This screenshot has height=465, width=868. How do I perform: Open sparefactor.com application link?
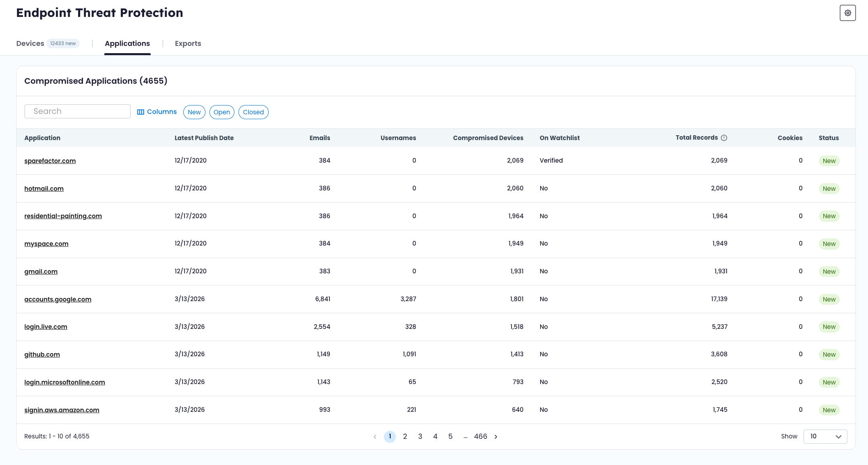[50, 161]
